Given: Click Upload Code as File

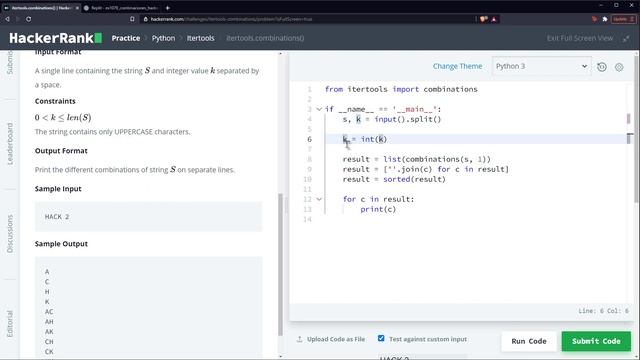Looking at the screenshot, I should 336,339.
